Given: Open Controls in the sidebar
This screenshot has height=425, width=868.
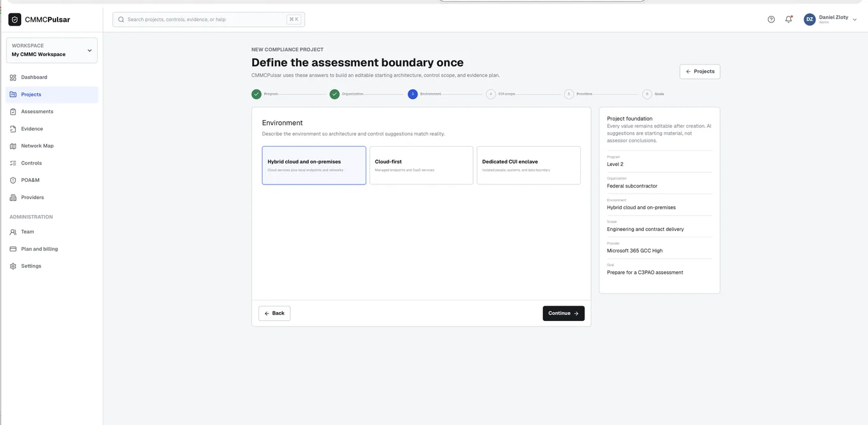Looking at the screenshot, I should (x=52, y=163).
